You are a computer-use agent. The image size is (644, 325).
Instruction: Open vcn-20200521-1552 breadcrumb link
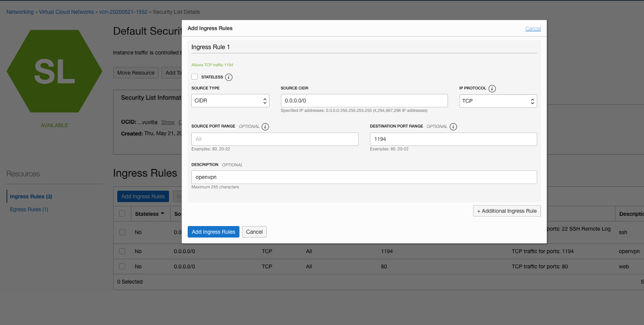[123, 12]
